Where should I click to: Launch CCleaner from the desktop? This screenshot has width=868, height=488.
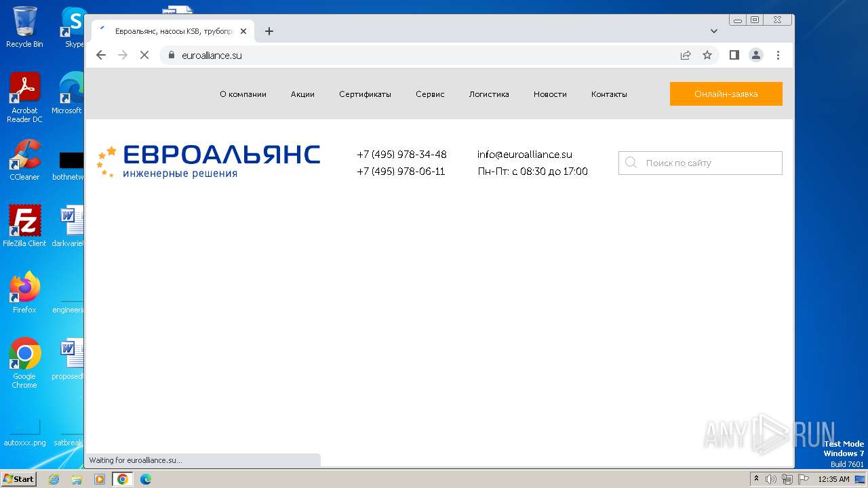tap(24, 160)
